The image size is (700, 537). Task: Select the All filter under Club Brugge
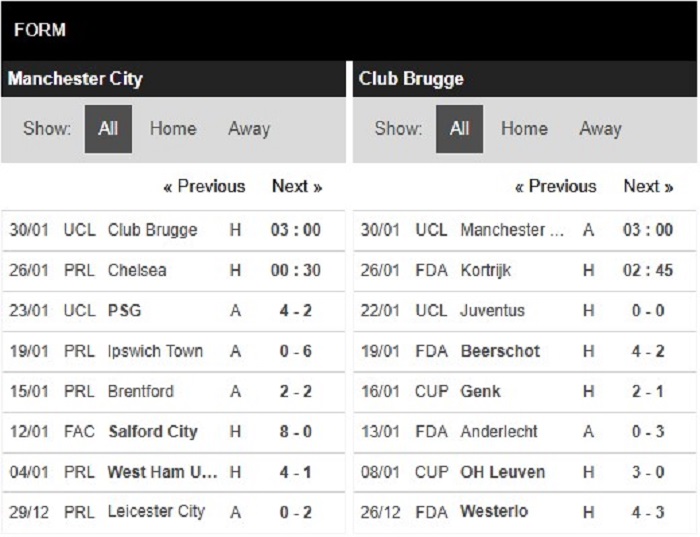(459, 129)
